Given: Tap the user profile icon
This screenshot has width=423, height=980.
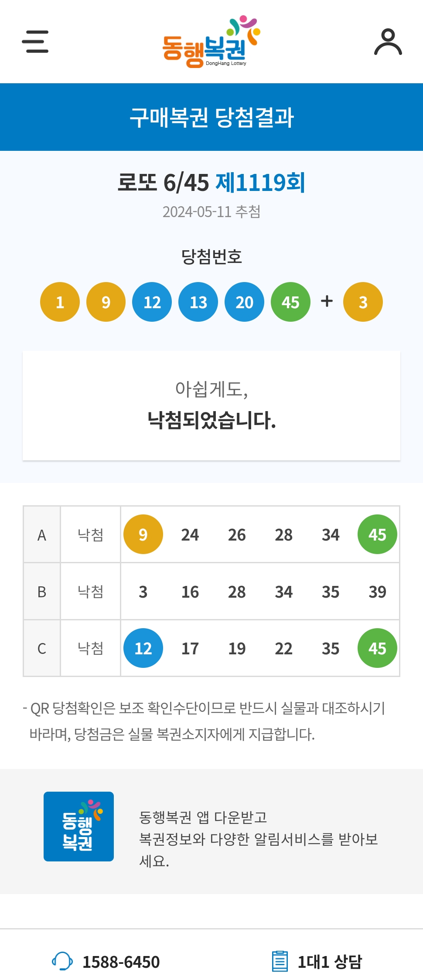Looking at the screenshot, I should pyautogui.click(x=388, y=42).
